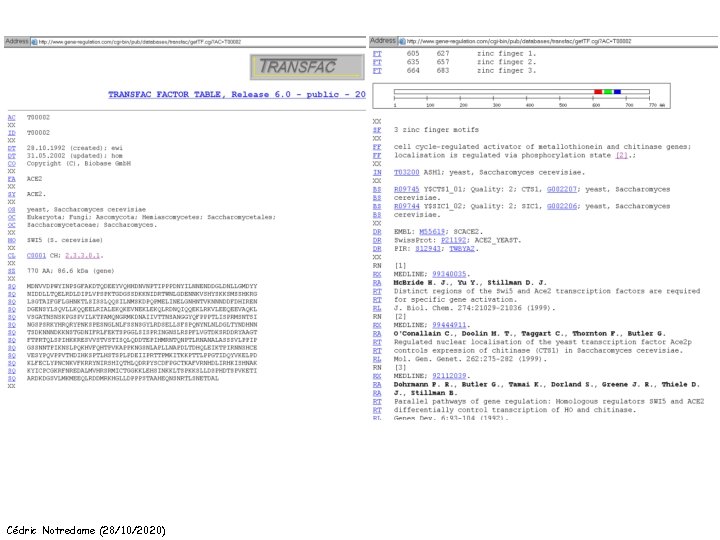Click the FT label for zinc finger 3
The width and height of the screenshot is (720, 540).
pyautogui.click(x=377, y=71)
